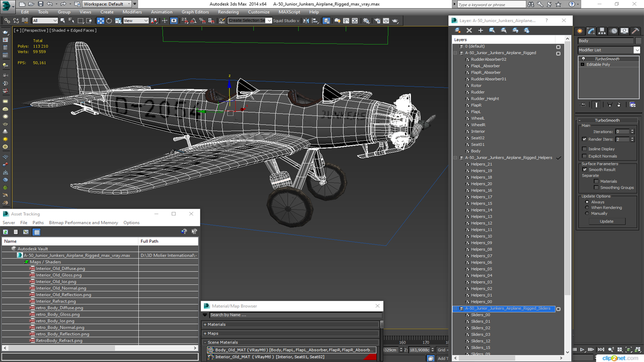Open Bitmap Performance and Memory menu
The height and width of the screenshot is (362, 644).
point(84,223)
